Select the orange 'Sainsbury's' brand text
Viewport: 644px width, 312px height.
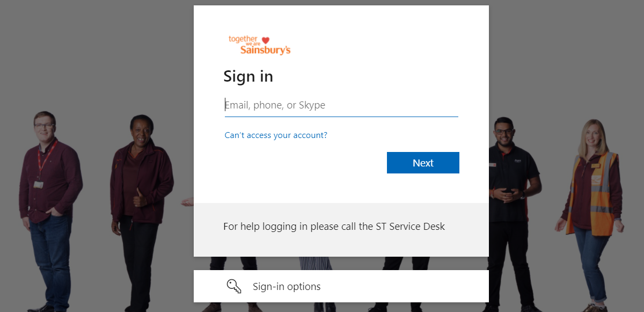[266, 50]
